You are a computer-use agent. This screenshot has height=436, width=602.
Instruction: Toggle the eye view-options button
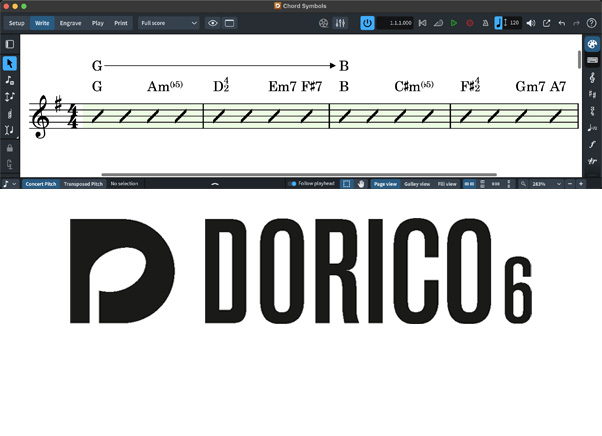point(213,23)
